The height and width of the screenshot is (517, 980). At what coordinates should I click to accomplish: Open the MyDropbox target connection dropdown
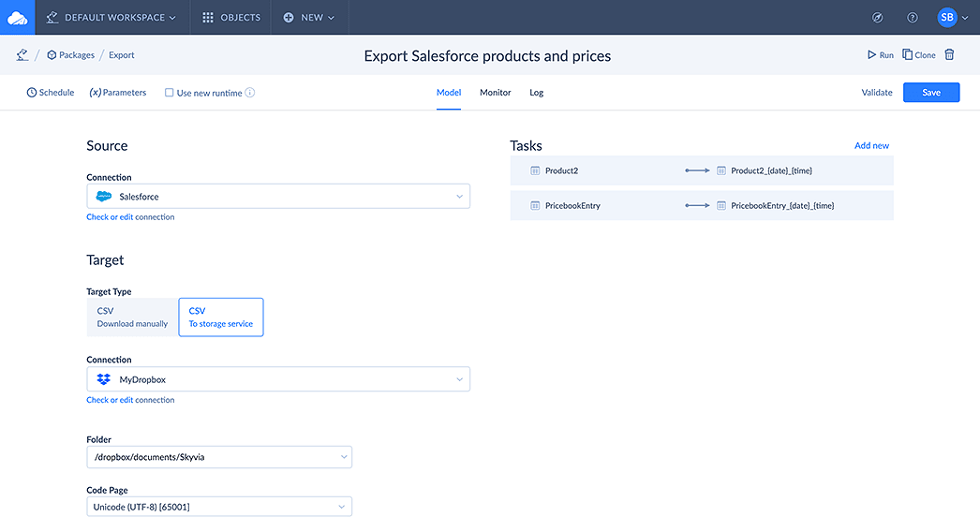pos(278,378)
